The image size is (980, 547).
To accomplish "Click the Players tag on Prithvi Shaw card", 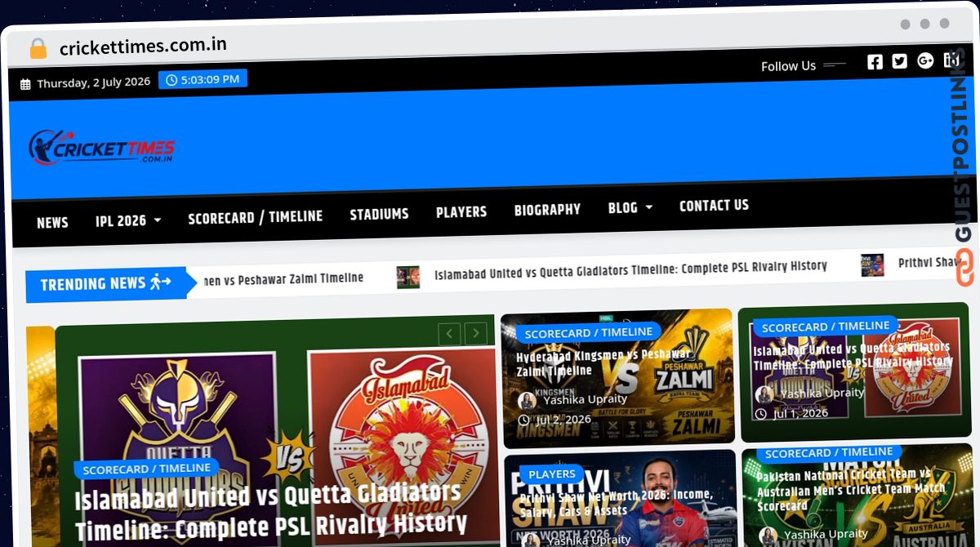I will pyautogui.click(x=552, y=474).
